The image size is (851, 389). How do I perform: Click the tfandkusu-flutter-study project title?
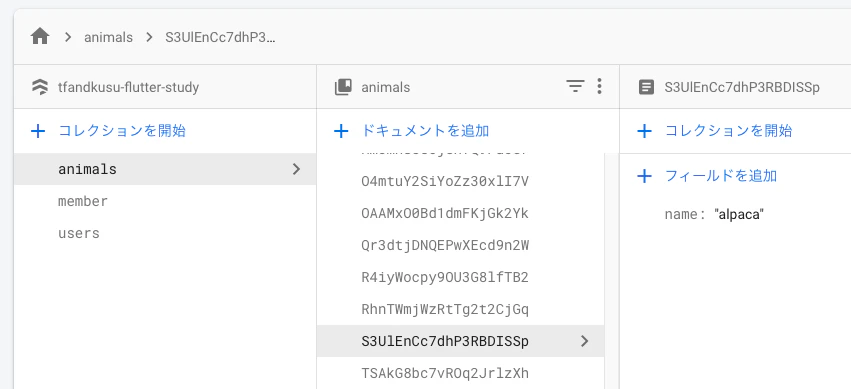[129, 87]
